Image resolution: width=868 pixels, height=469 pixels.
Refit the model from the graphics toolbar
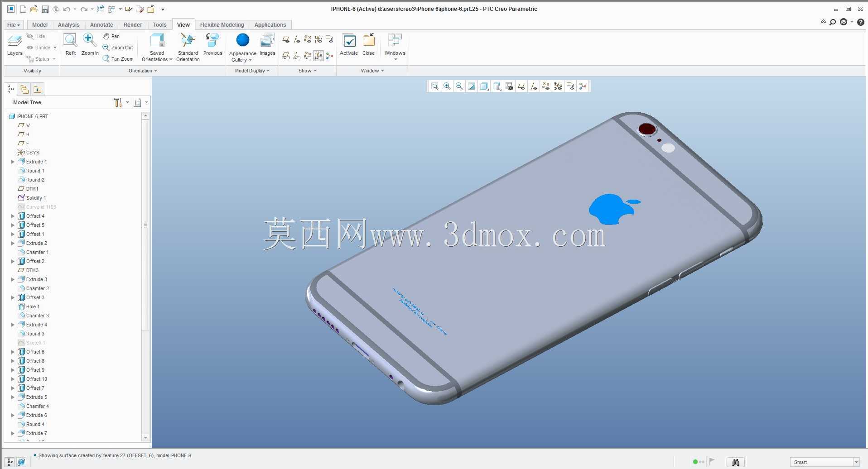point(434,86)
